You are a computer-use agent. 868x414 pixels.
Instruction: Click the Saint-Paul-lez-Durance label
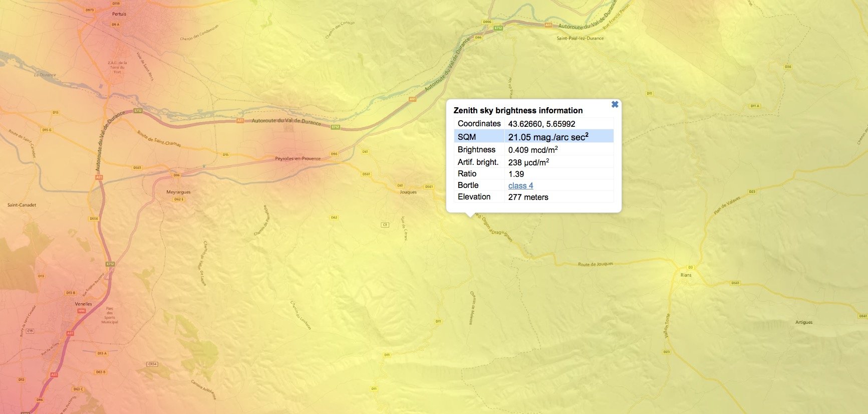(x=580, y=38)
